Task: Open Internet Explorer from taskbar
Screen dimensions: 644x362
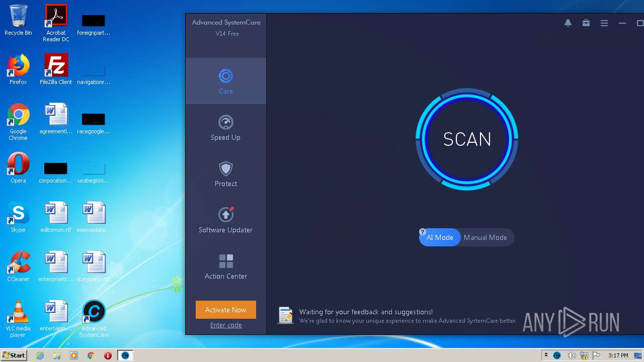Action: (40, 355)
